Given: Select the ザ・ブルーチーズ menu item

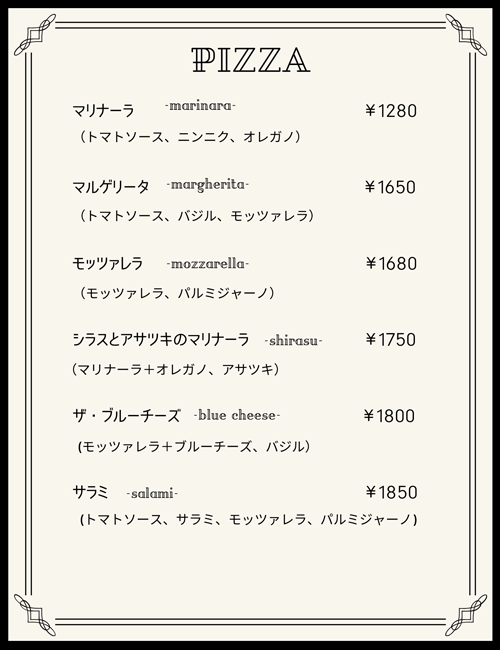Looking at the screenshot, I should point(127,416).
